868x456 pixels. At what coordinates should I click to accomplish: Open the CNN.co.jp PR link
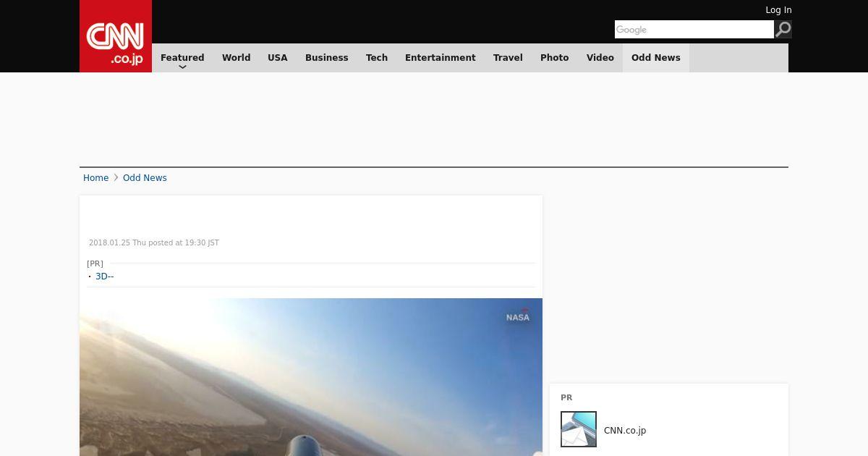pyautogui.click(x=625, y=431)
